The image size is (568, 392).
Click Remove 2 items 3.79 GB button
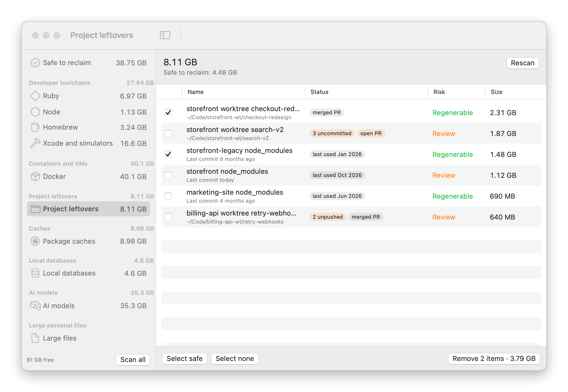[494, 359]
